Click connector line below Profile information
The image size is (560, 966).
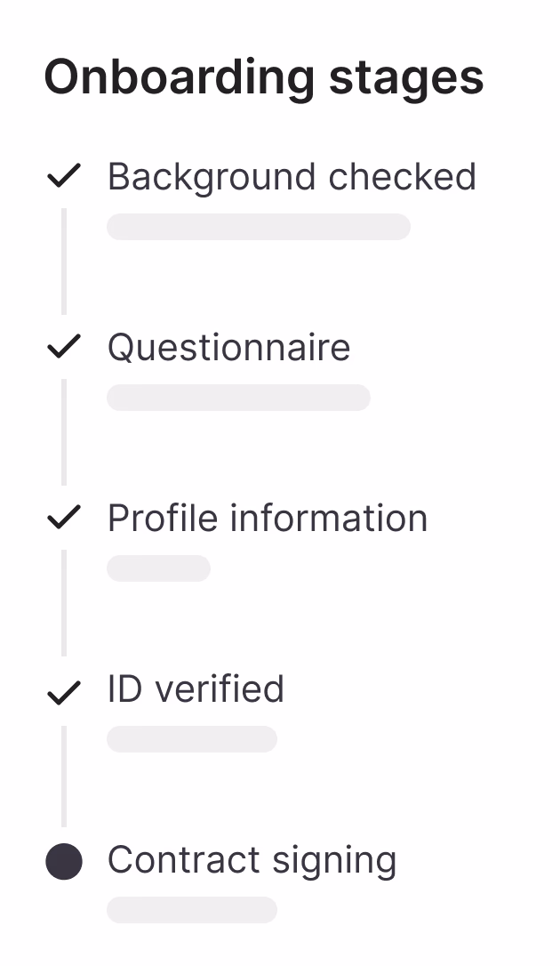pos(64,602)
